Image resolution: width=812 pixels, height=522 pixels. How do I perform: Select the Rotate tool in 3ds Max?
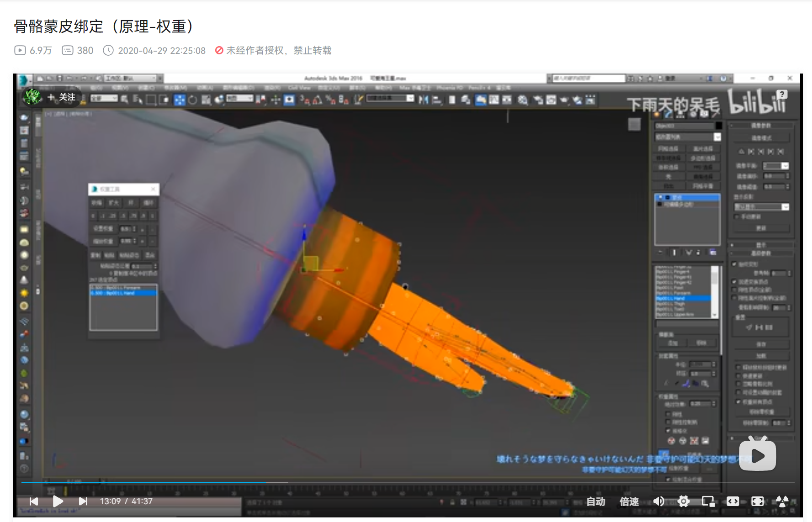(x=193, y=100)
